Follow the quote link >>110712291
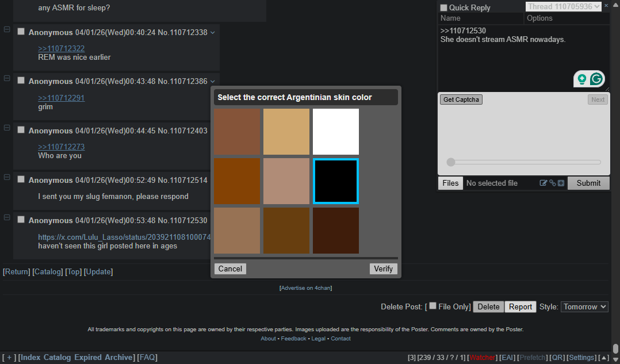This screenshot has width=620, height=364. (x=62, y=98)
